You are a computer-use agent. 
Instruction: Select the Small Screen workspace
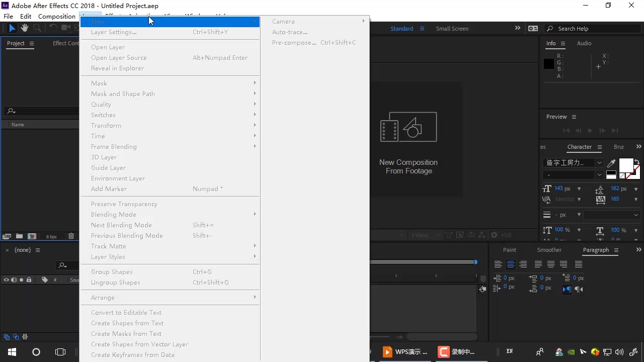(x=452, y=29)
